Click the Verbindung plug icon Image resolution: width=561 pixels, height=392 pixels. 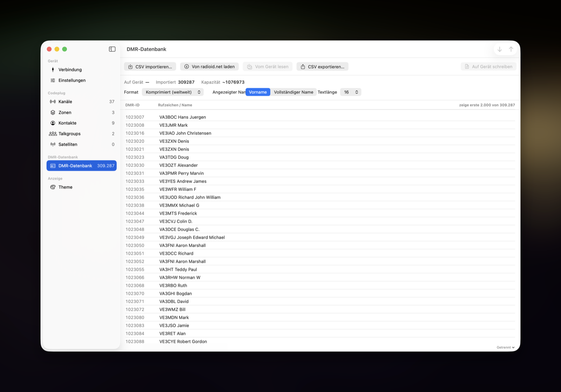coord(53,69)
